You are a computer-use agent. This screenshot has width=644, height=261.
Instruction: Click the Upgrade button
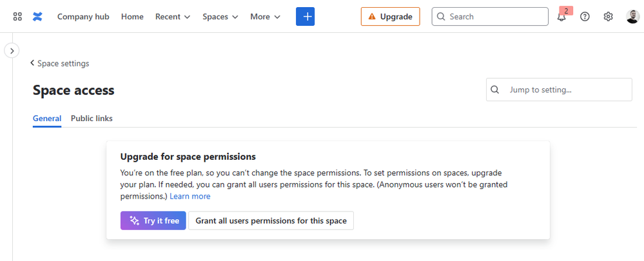point(390,16)
